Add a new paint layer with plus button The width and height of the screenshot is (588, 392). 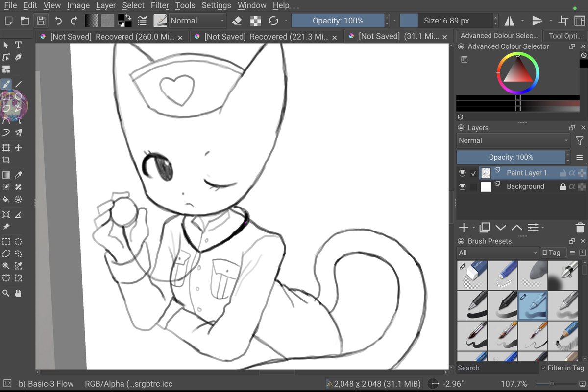464,227
